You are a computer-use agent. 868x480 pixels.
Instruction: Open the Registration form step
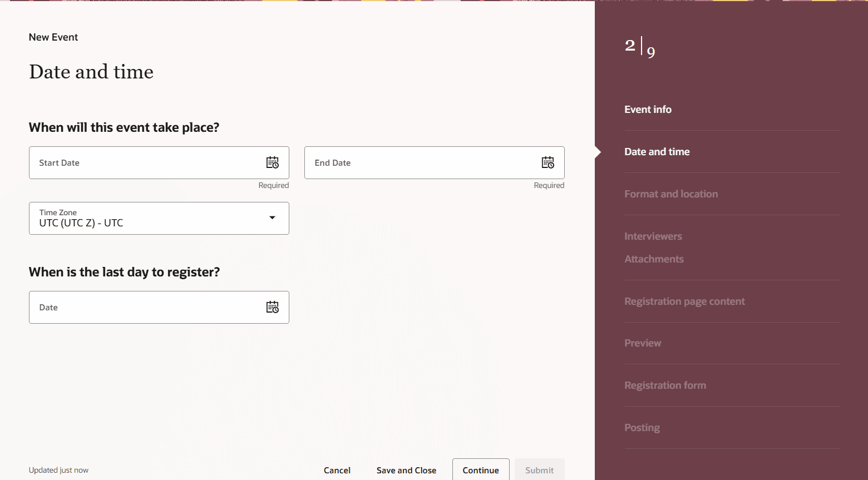(x=665, y=385)
